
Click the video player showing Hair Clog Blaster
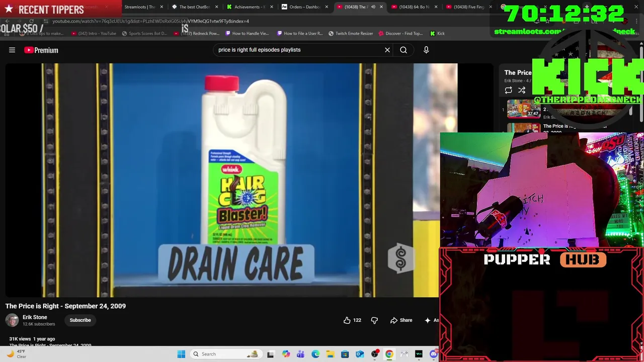point(222,180)
